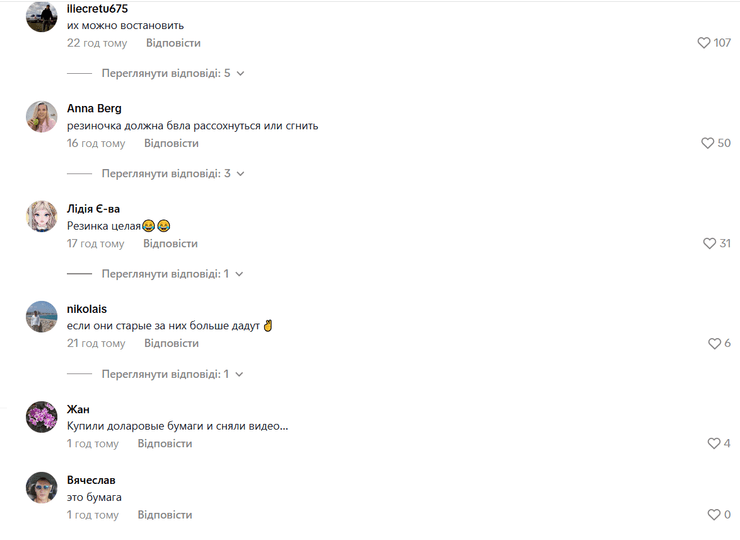The width and height of the screenshot is (740, 540).
Task: Open illecretu675 profile avatar
Action: [42, 17]
